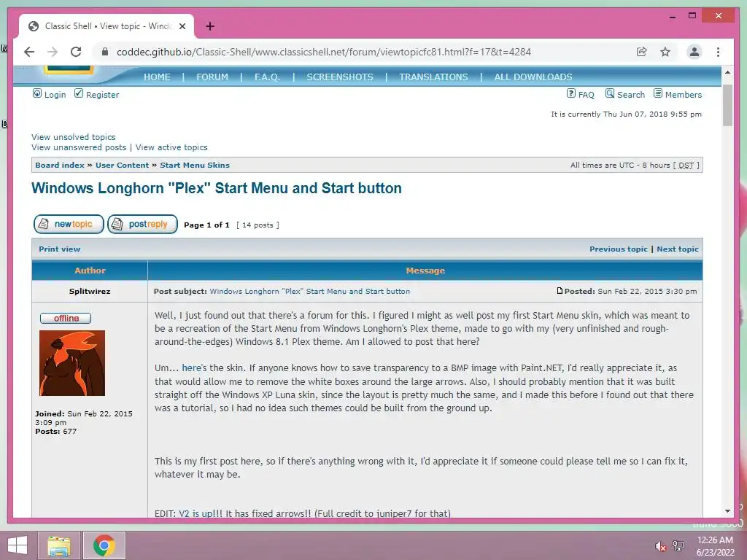
Task: Click the muted volume tray icon
Action: (x=660, y=545)
